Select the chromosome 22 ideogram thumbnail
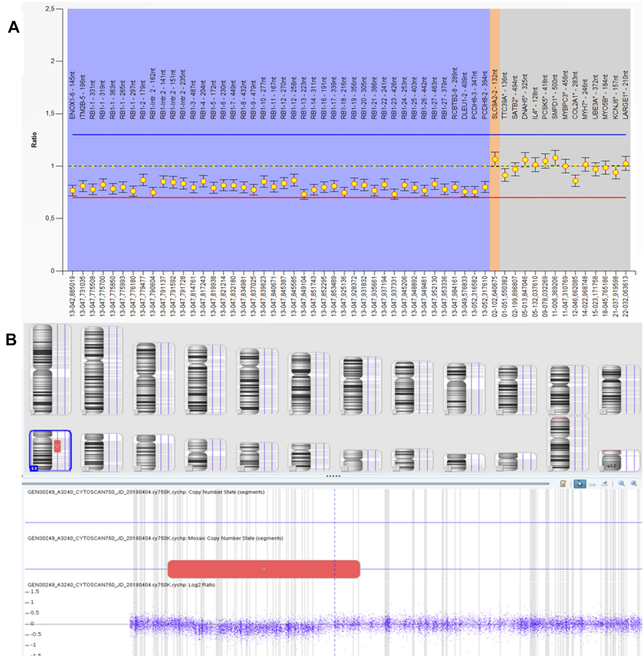The image size is (644, 658). click(516, 462)
